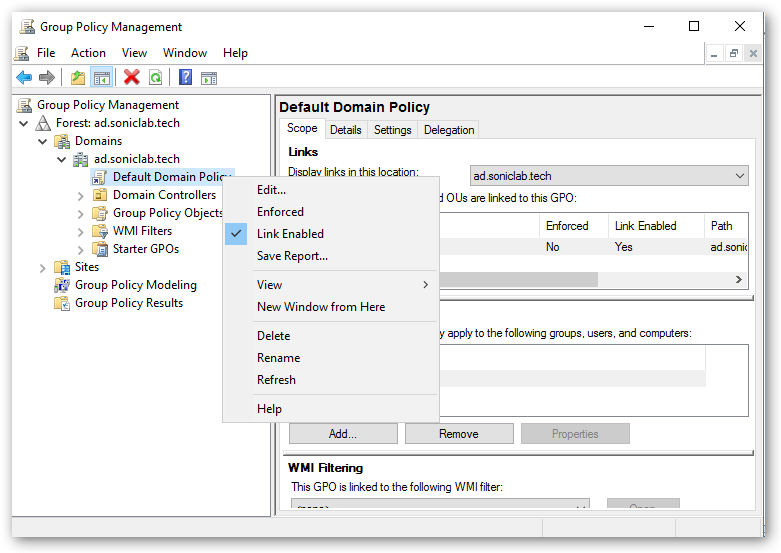Collapse the Forest: ad.soniclab.tech node
This screenshot has width=781, height=553.
pyautogui.click(x=25, y=123)
